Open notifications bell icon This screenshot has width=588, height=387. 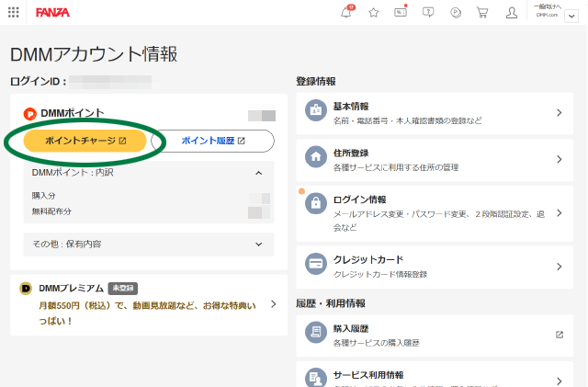pos(346,13)
